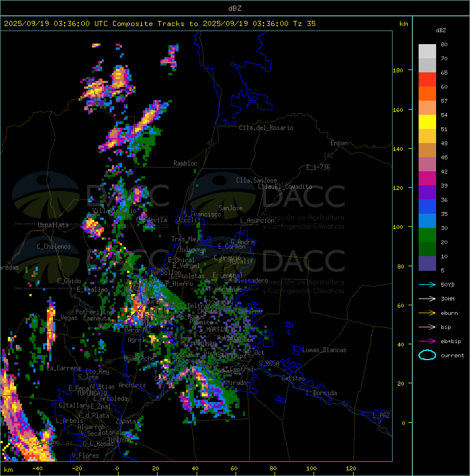Click the 'G_Andre' map label
Screen dimensions: 470x476
point(242,242)
